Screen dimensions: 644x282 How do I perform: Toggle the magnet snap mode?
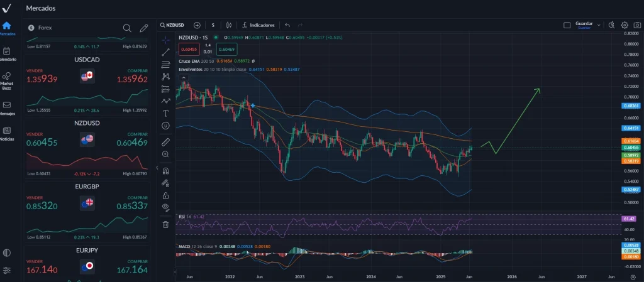click(x=165, y=171)
